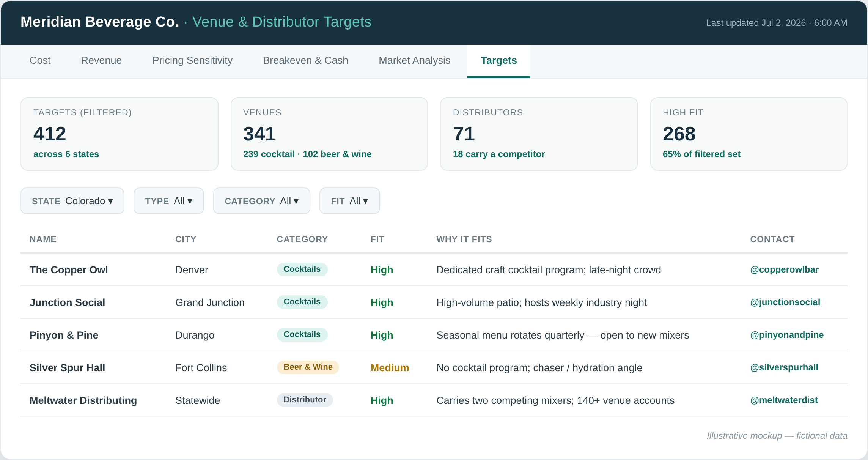The image size is (868, 460).
Task: Open the Pricing Sensitivity tab
Action: [192, 61]
